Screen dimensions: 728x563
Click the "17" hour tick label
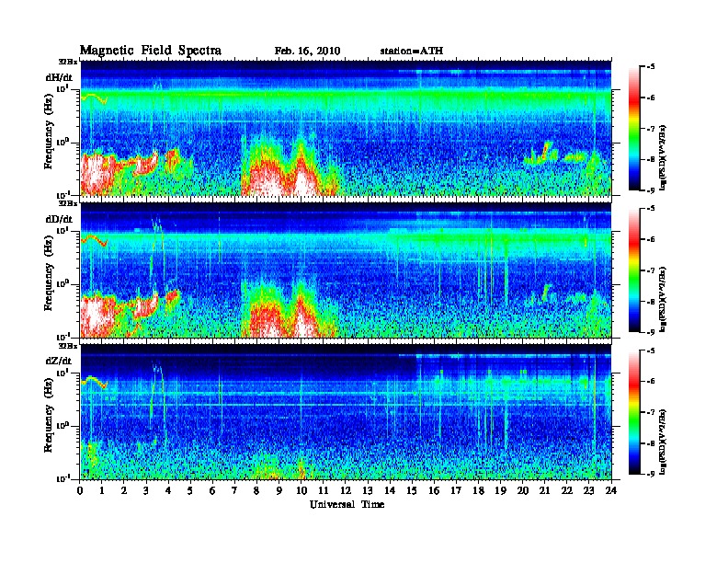[456, 491]
